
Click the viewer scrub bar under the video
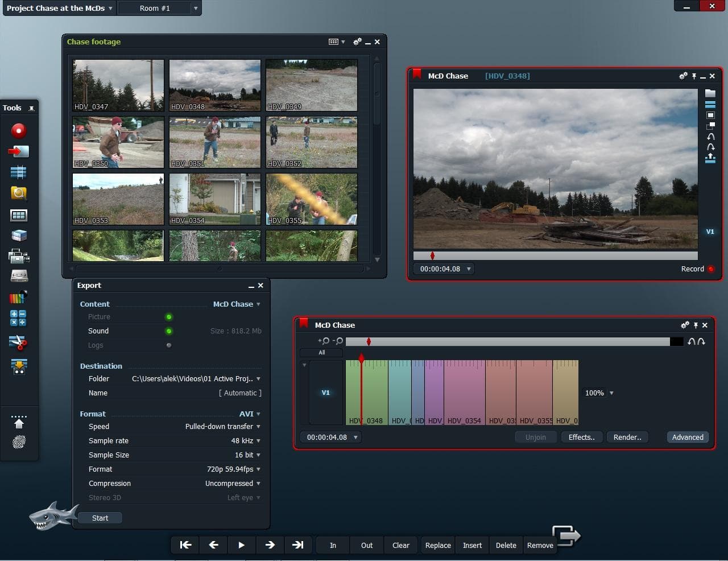[x=555, y=256]
